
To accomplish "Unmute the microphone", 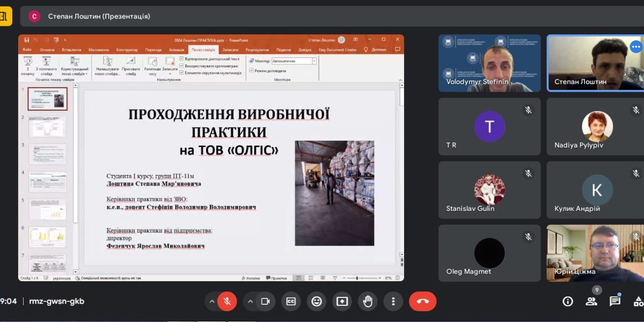I will coord(227,301).
